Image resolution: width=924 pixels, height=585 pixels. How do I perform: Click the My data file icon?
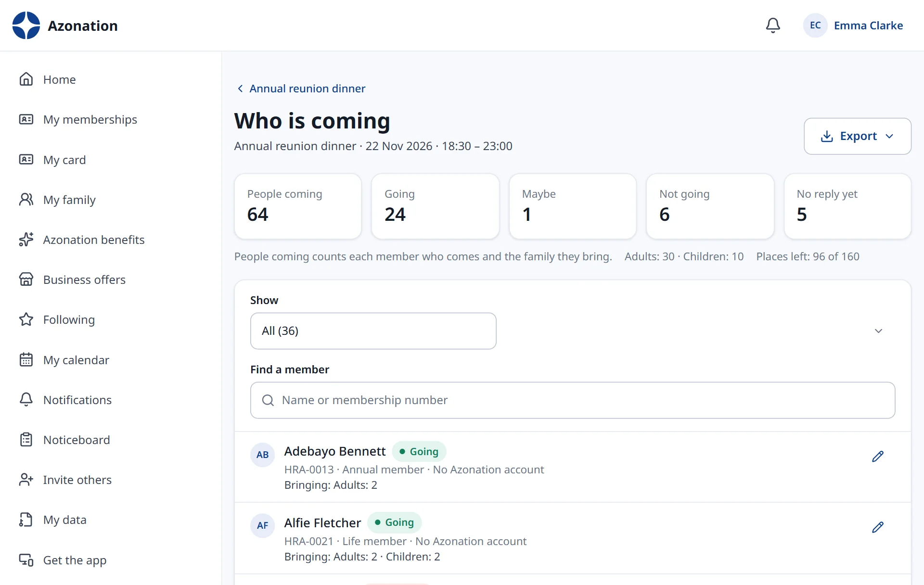(26, 520)
